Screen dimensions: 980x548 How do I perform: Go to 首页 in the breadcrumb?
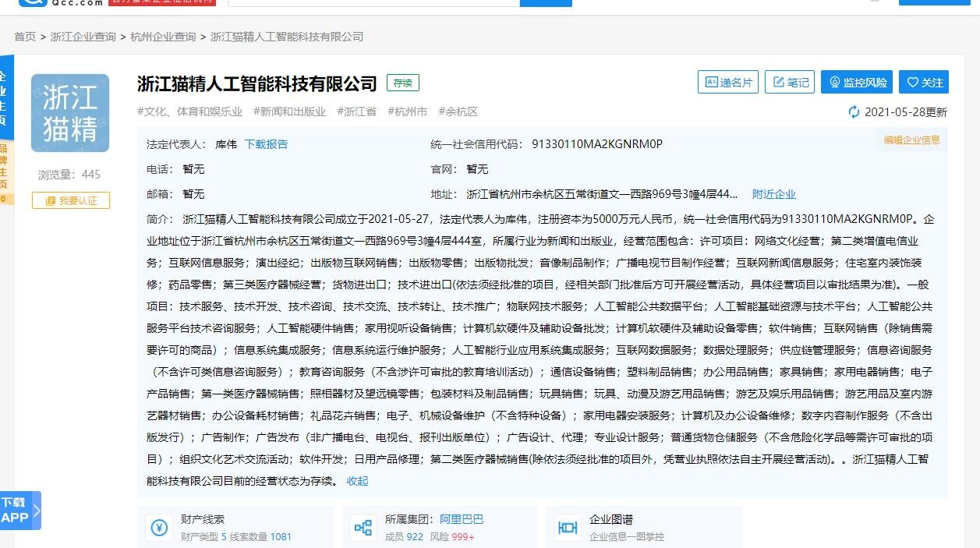tap(23, 37)
